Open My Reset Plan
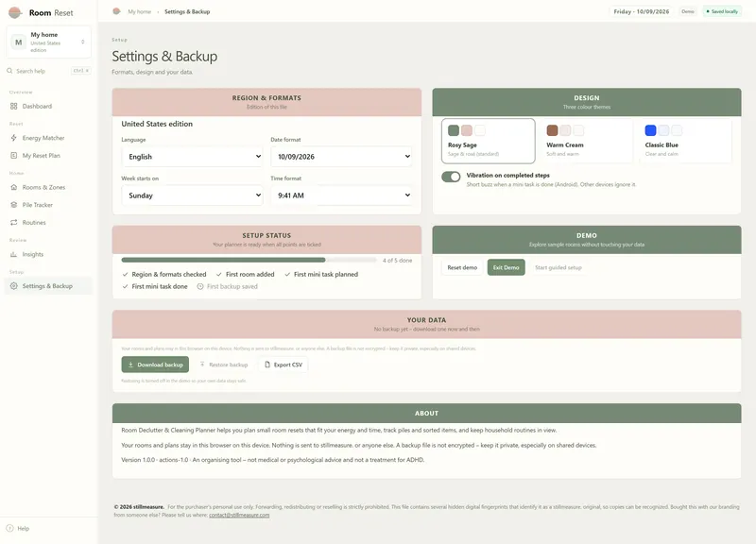Image resolution: width=756 pixels, height=544 pixels. click(x=48, y=156)
